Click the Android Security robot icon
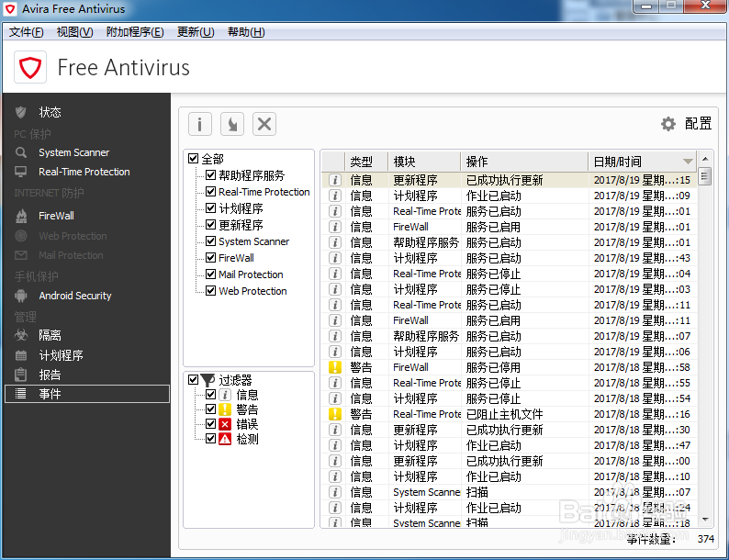This screenshot has height=560, width=729. coord(21,296)
